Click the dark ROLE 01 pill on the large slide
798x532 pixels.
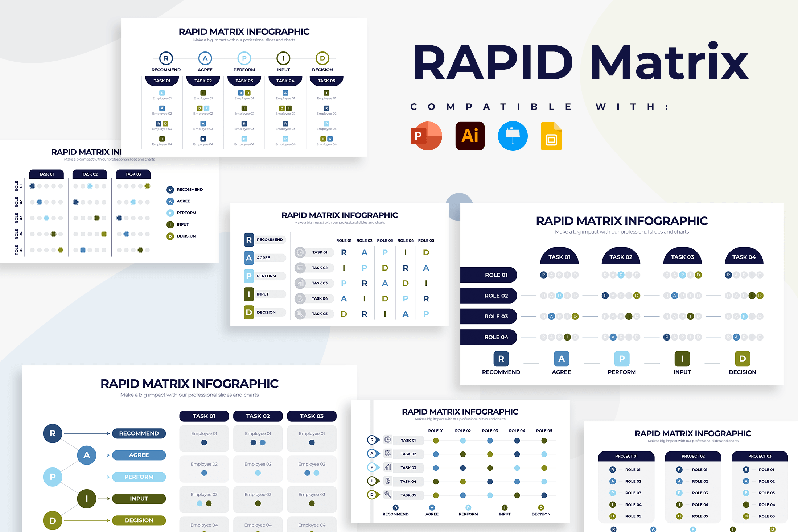click(489, 275)
